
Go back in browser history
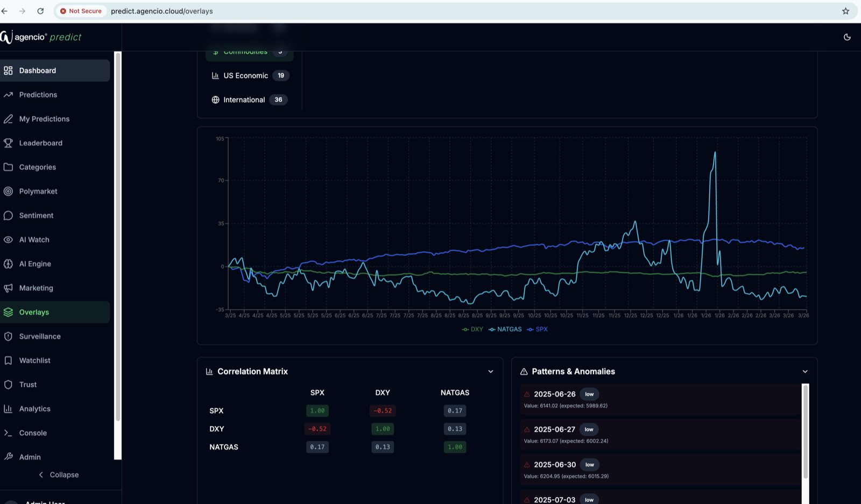pyautogui.click(x=4, y=11)
